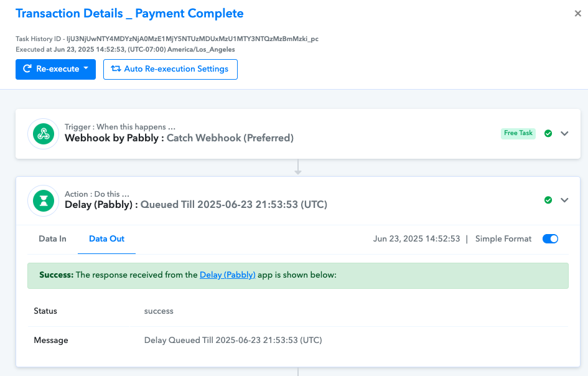Click the Task History ID text
Image resolution: width=588 pixels, height=376 pixels.
click(167, 39)
